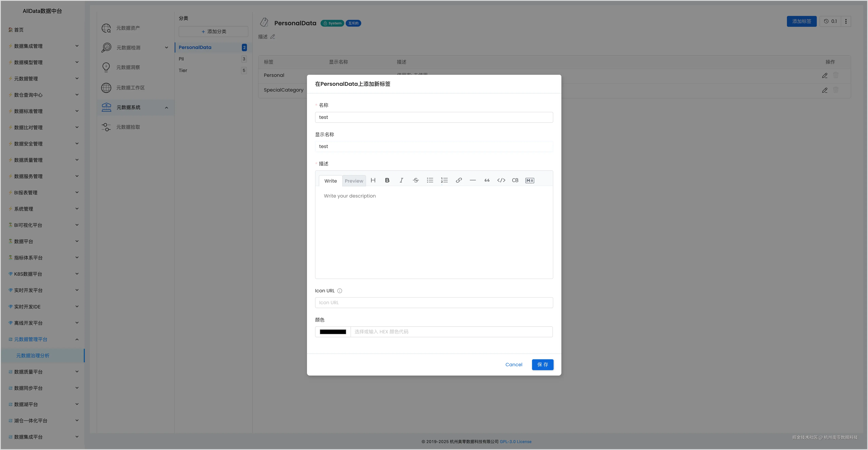The height and width of the screenshot is (450, 868).
Task: Save the new tag
Action: pos(542,365)
